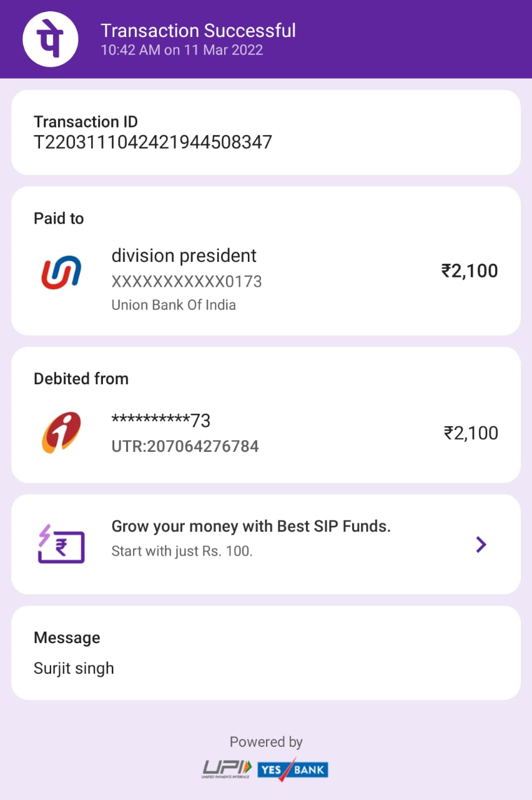The height and width of the screenshot is (800, 532).
Task: Tap the 'Union Bank Of India' label
Action: [x=174, y=306]
